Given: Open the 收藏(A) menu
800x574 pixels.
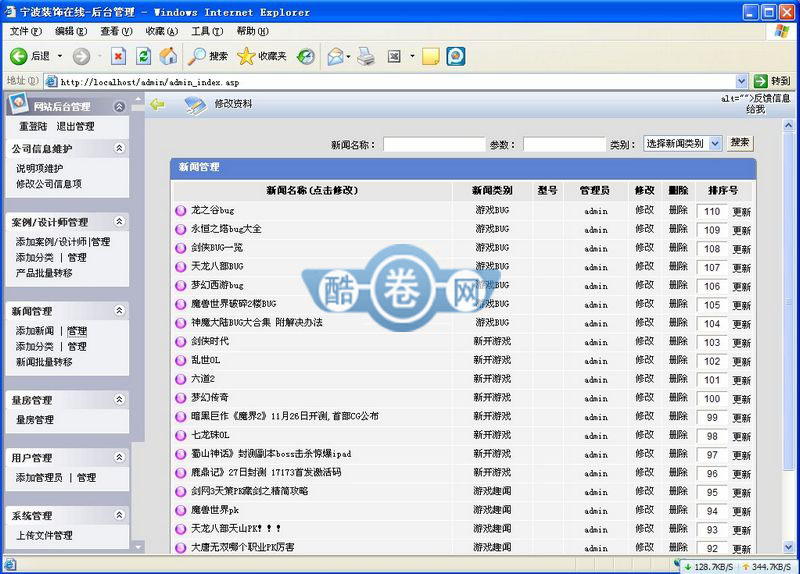Looking at the screenshot, I should click(162, 31).
